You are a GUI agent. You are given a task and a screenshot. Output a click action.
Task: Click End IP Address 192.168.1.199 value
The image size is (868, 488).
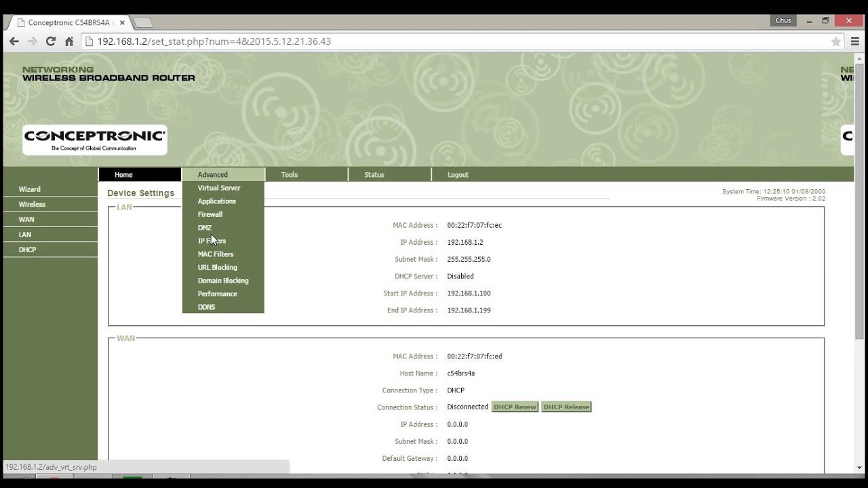pos(469,310)
